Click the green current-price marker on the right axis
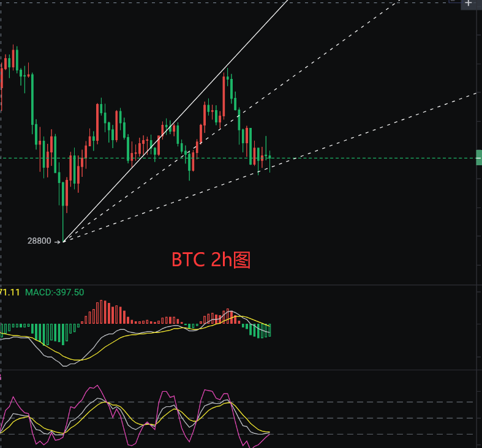The height and width of the screenshot is (448, 482). [479, 158]
